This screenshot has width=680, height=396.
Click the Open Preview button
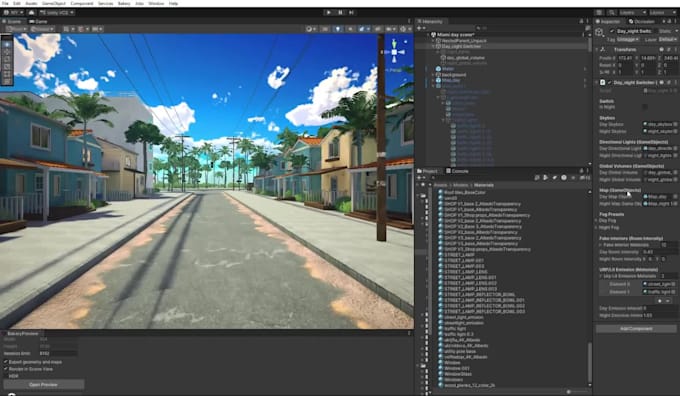click(x=43, y=385)
